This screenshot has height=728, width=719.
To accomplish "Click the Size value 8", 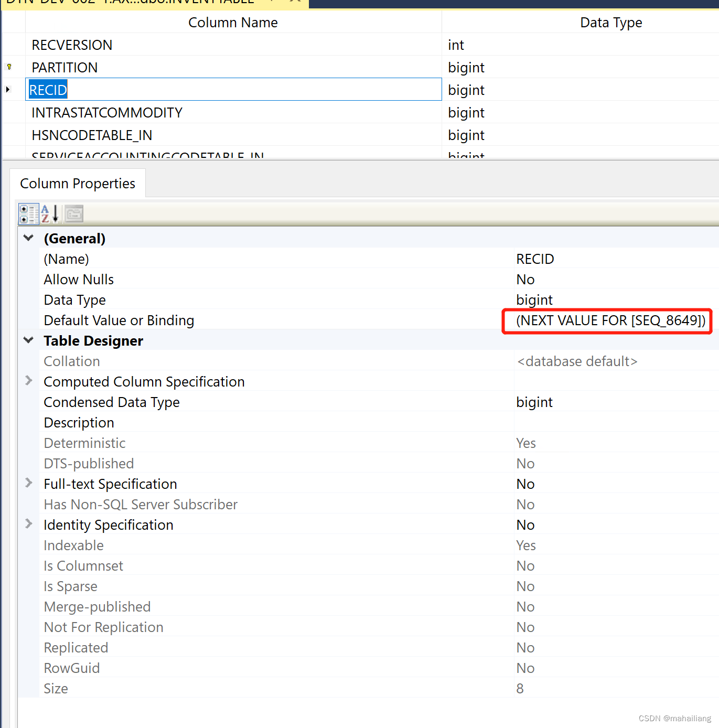I will coord(520,689).
